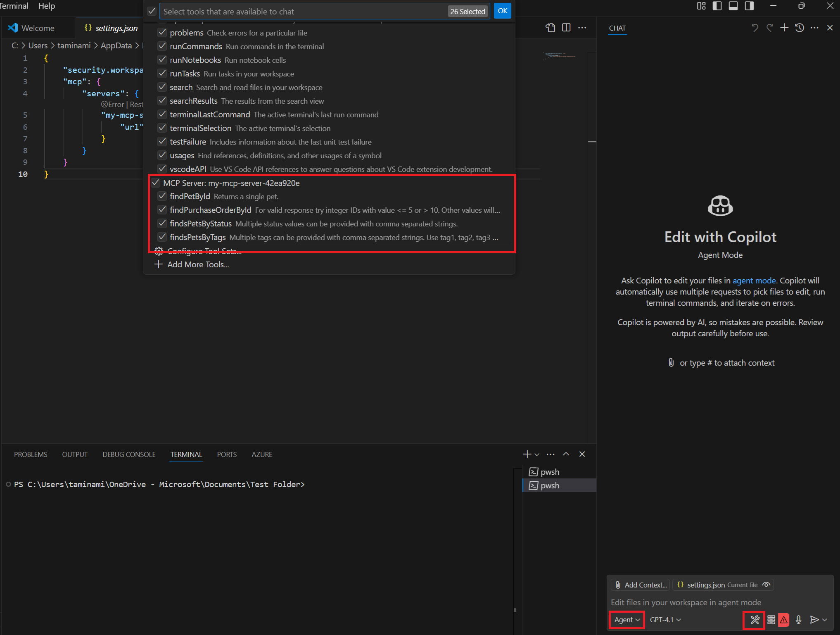Uncheck the findPetById tool
840x635 pixels.
162,196
